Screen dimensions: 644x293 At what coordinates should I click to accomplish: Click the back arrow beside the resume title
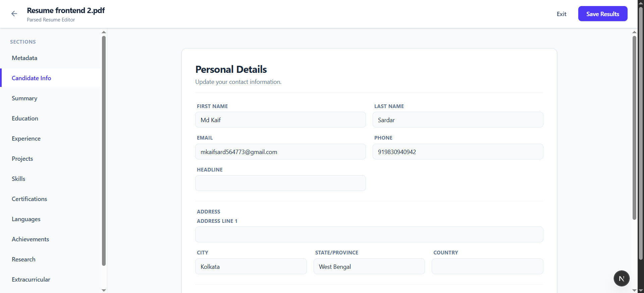point(14,13)
